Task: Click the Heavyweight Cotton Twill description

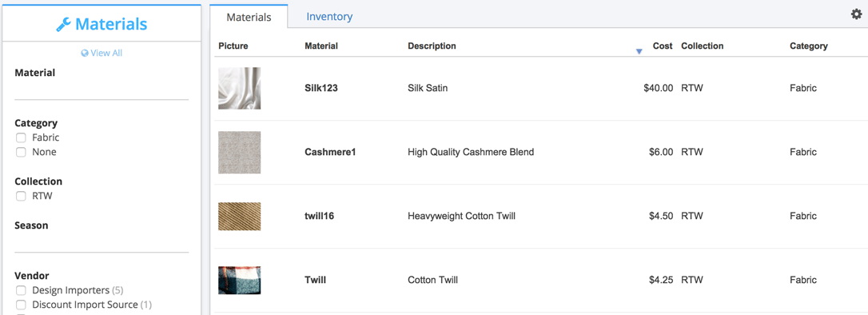Action: pyautogui.click(x=461, y=216)
